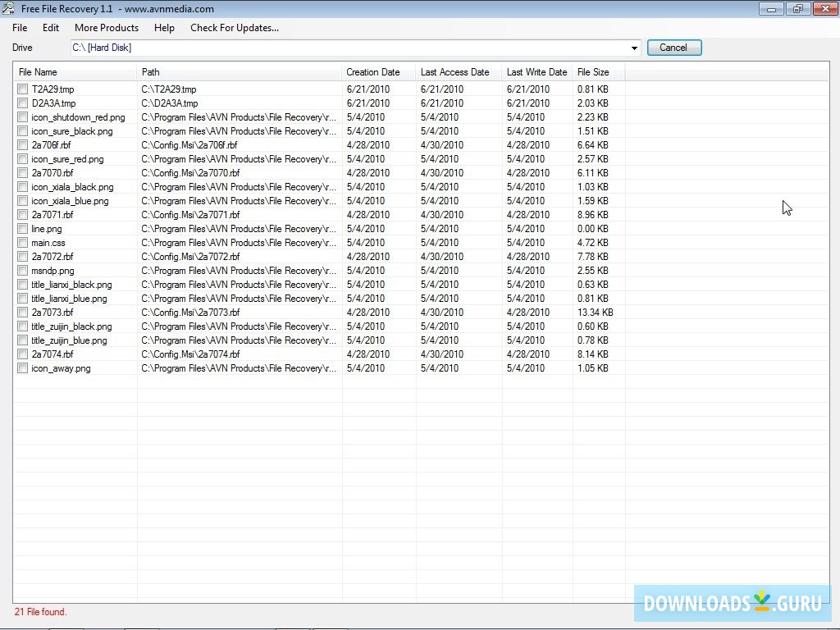
Task: Click the 0.00 KB size of line.png
Action: click(x=592, y=229)
